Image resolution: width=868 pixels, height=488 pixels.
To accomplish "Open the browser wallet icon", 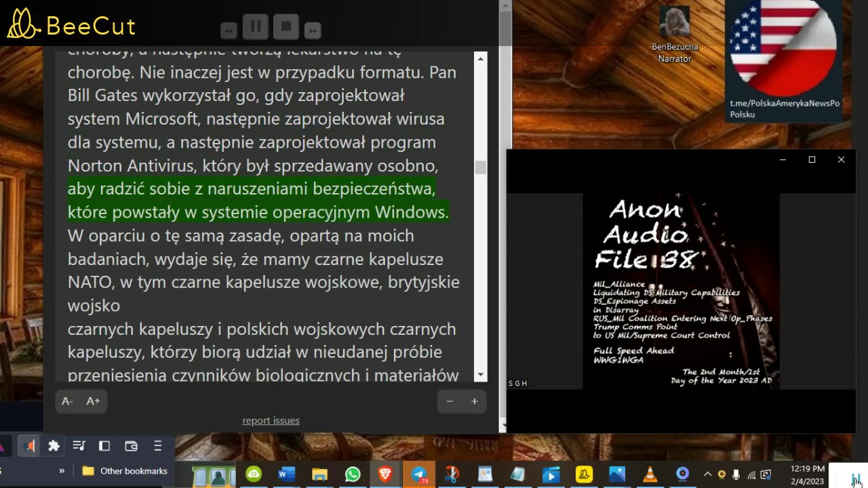I will click(x=132, y=446).
